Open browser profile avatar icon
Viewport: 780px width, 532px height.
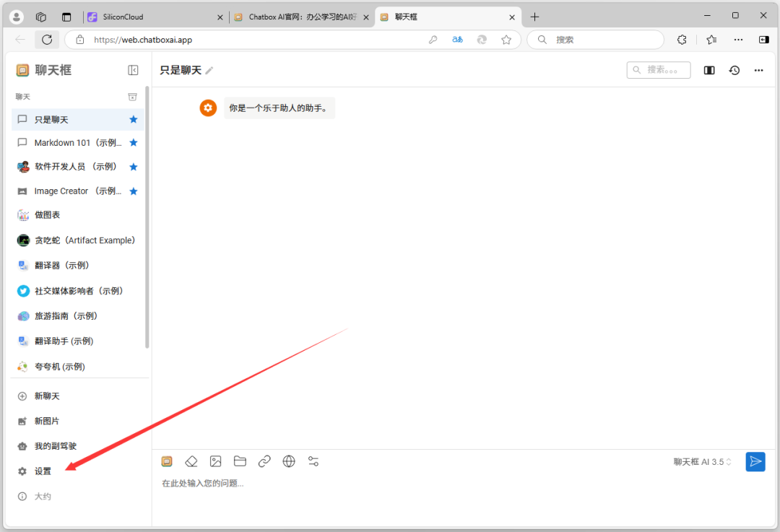point(17,17)
